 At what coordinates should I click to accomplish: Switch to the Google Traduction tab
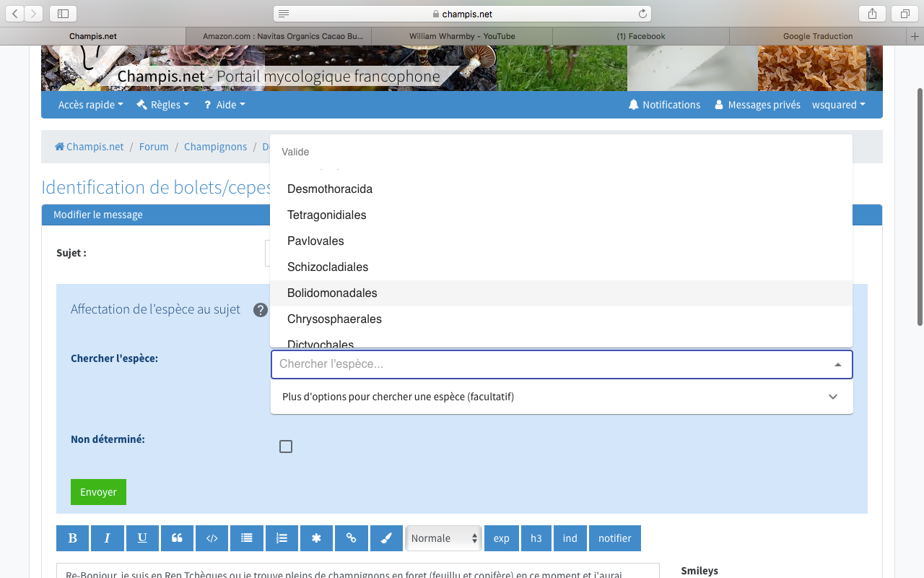coord(817,36)
